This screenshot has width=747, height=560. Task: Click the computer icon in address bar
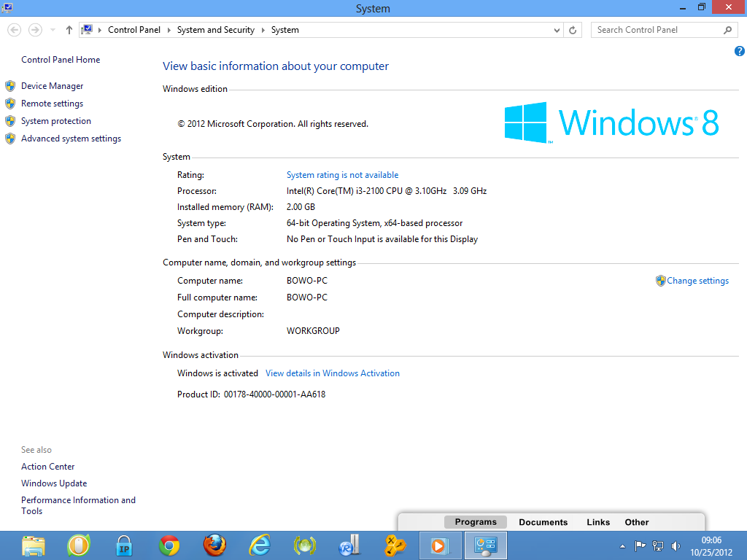pyautogui.click(x=87, y=30)
